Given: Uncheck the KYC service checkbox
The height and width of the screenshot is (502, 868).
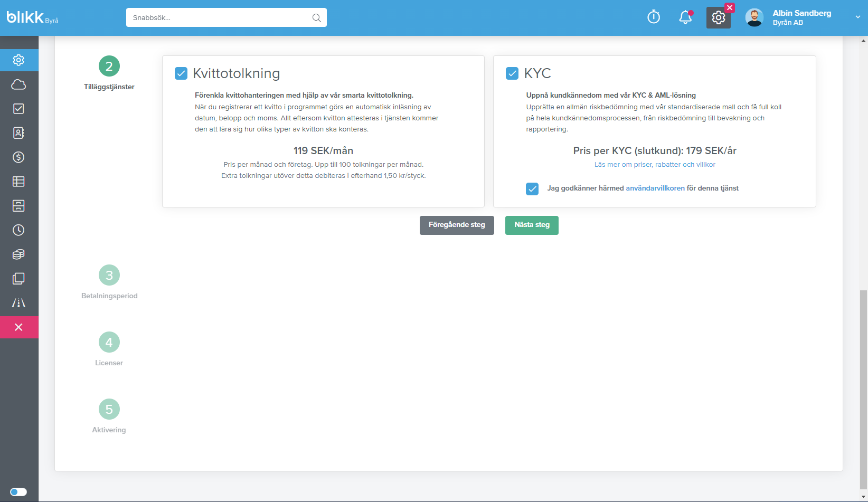Looking at the screenshot, I should tap(512, 73).
